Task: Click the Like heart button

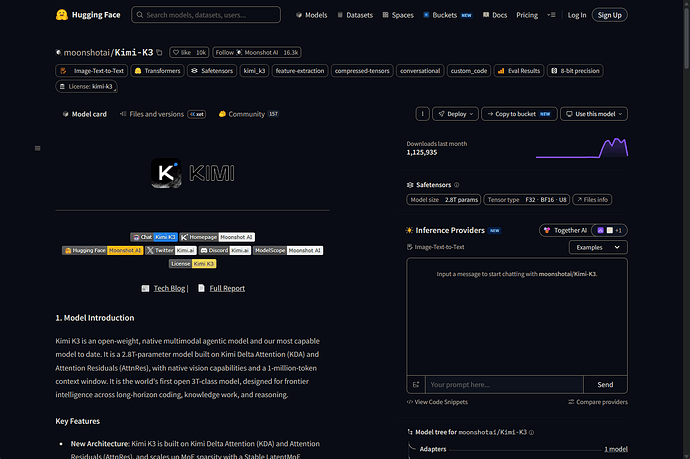Action: pos(181,52)
